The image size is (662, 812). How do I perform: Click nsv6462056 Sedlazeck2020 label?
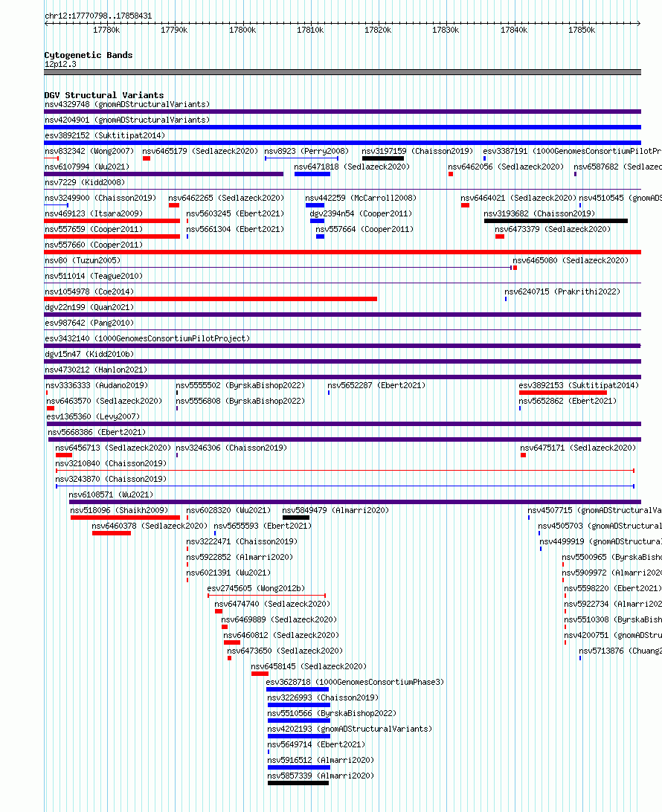click(506, 167)
